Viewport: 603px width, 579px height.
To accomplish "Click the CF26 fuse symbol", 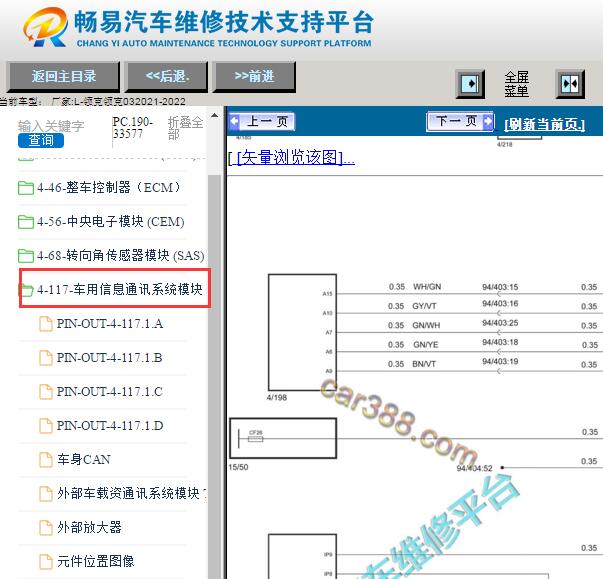I will [x=256, y=437].
